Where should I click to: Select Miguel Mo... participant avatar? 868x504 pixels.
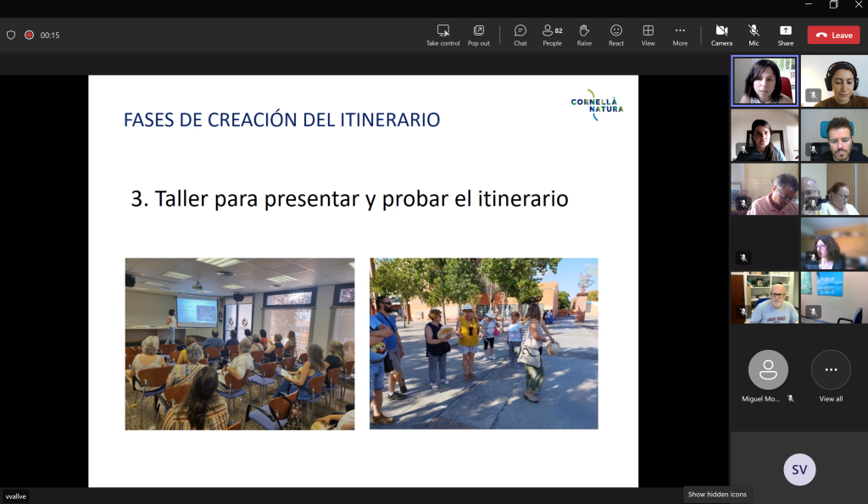click(x=768, y=370)
